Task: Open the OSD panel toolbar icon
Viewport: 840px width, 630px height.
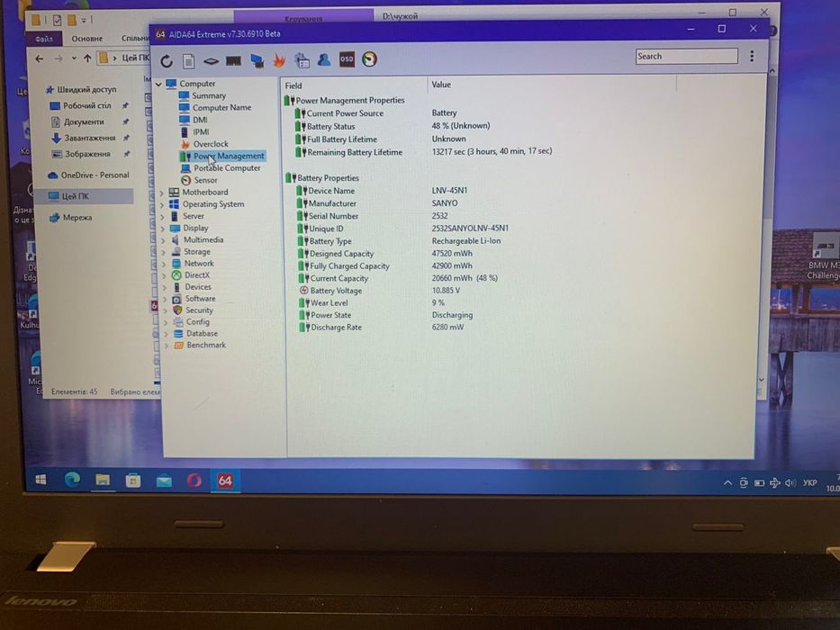Action: tap(347, 59)
